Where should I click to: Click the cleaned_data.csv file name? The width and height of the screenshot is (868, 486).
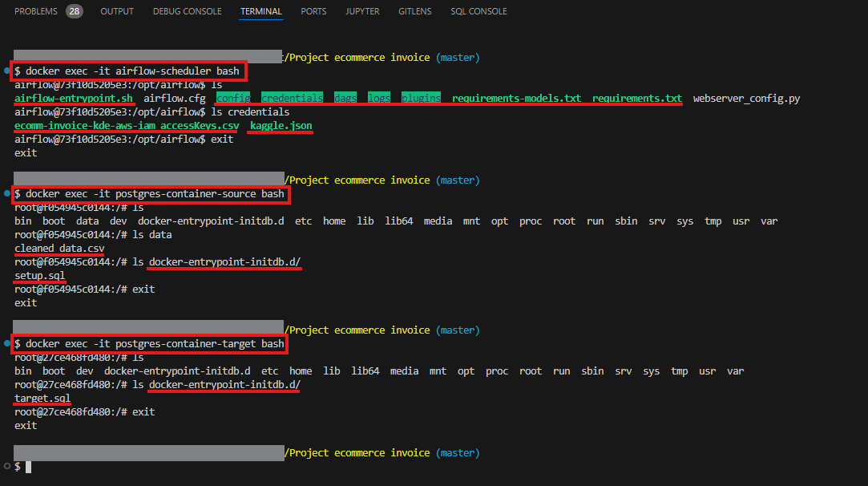[59, 249]
